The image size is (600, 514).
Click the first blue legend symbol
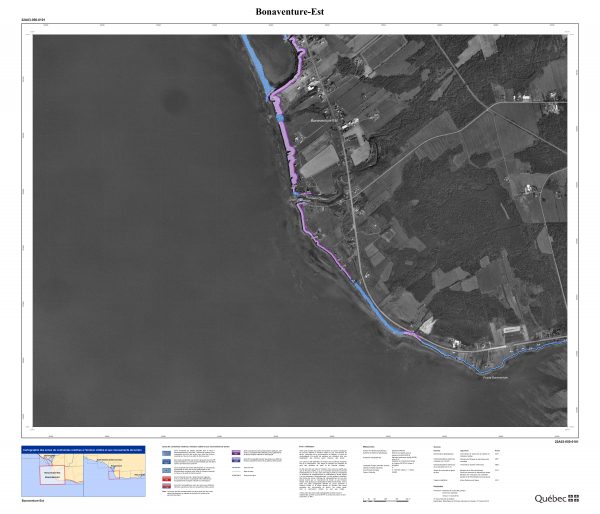[167, 453]
